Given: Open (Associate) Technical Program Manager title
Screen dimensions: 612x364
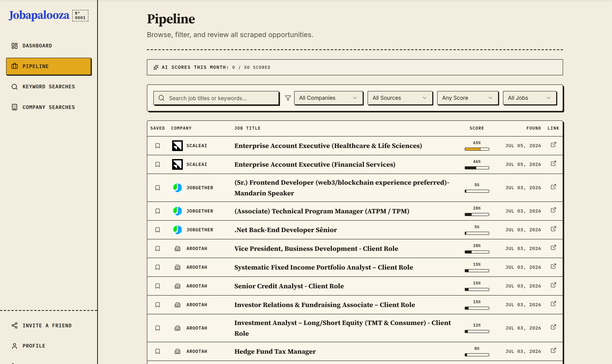Looking at the screenshot, I should [322, 211].
